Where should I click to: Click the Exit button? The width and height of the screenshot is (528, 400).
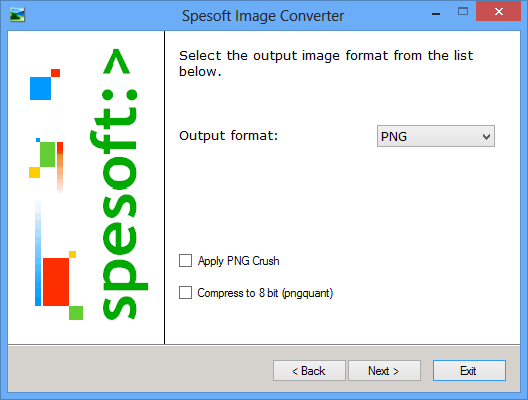pos(469,371)
